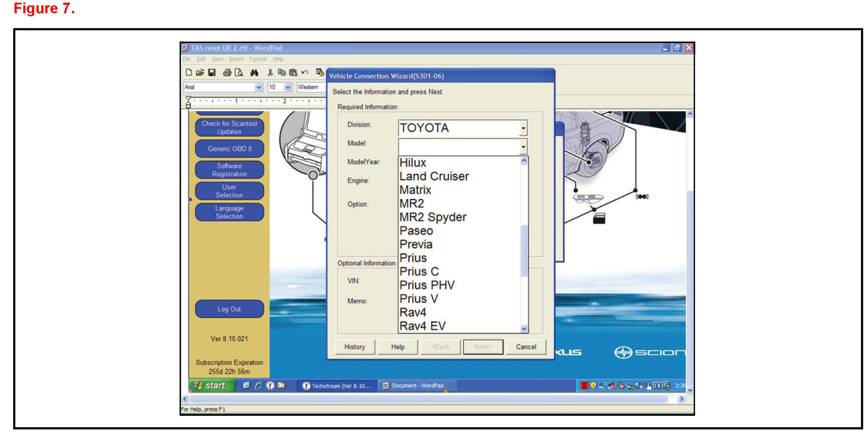Click the Print icon in WordPad toolbar
Image resolution: width=868 pixels, height=436 pixels.
[x=227, y=72]
